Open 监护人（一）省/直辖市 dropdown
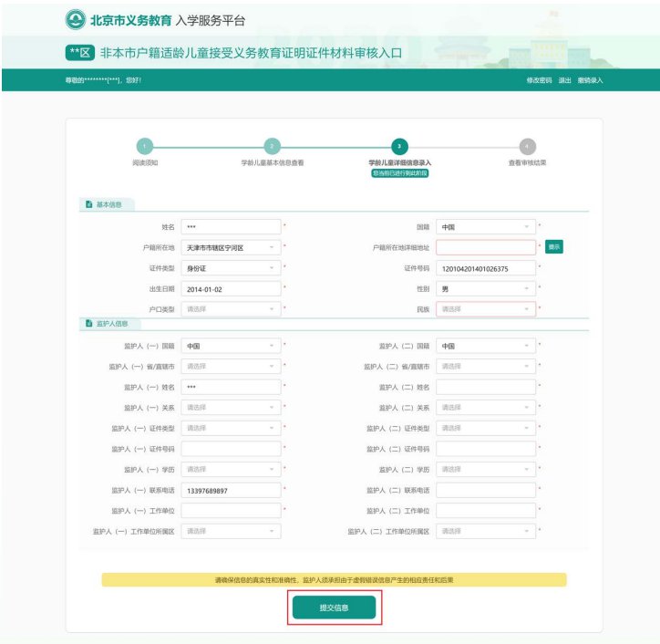660x644 pixels. 231,367
